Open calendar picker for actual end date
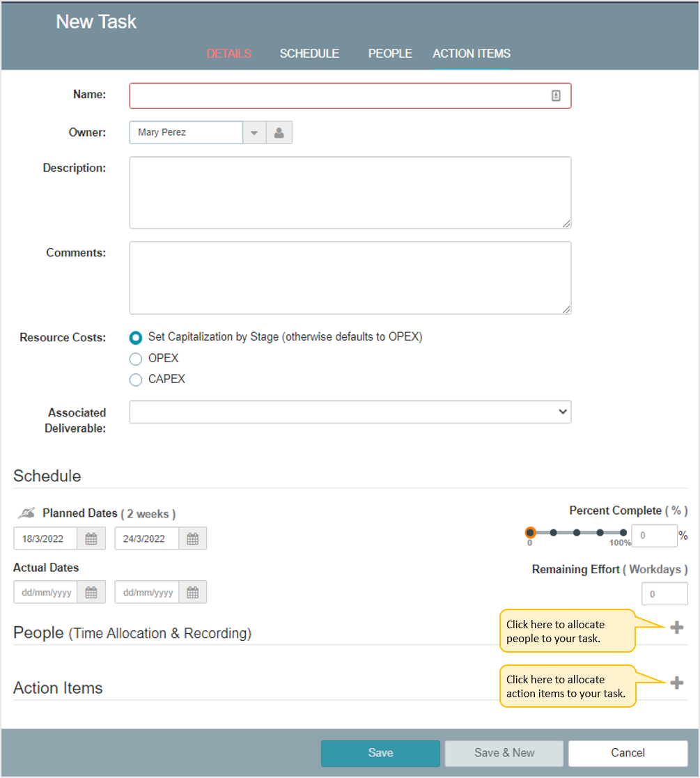This screenshot has height=778, width=700. (x=192, y=592)
